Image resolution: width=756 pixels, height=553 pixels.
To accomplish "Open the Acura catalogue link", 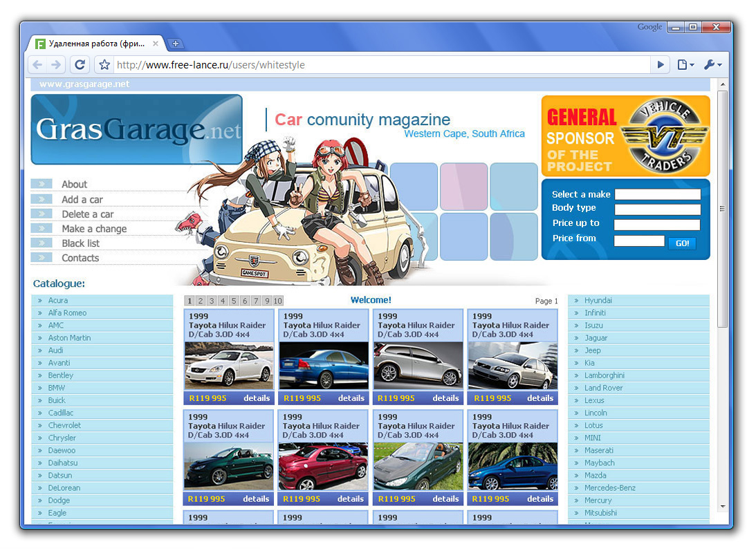I will 58,300.
